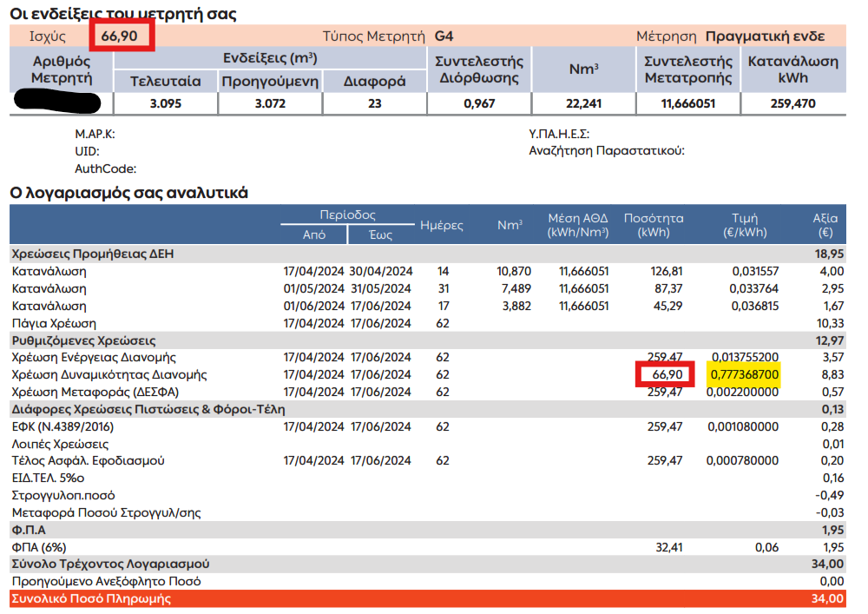Click the rounding amount "-0,49"
868x614 pixels.
pos(830,495)
